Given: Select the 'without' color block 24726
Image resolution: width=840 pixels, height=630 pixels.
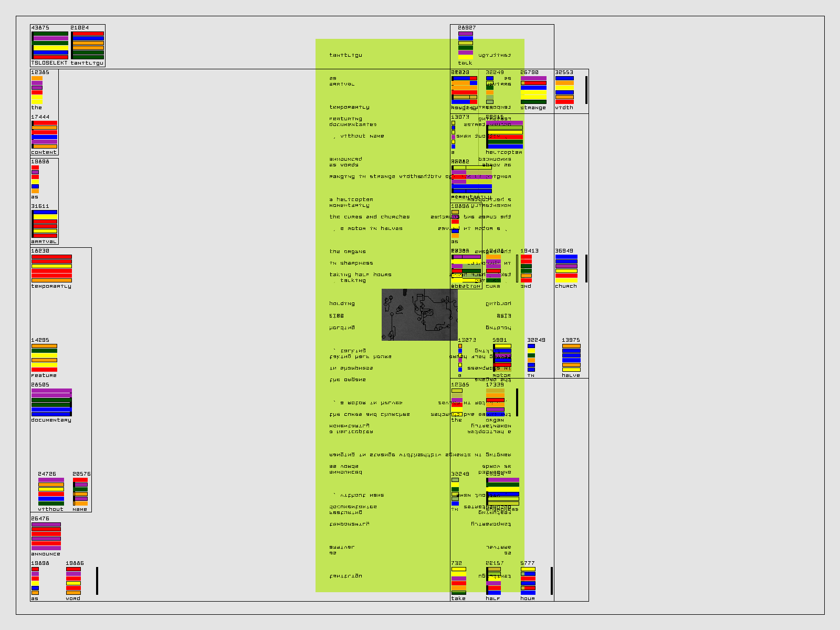Looking at the screenshot, I should coord(51,491).
